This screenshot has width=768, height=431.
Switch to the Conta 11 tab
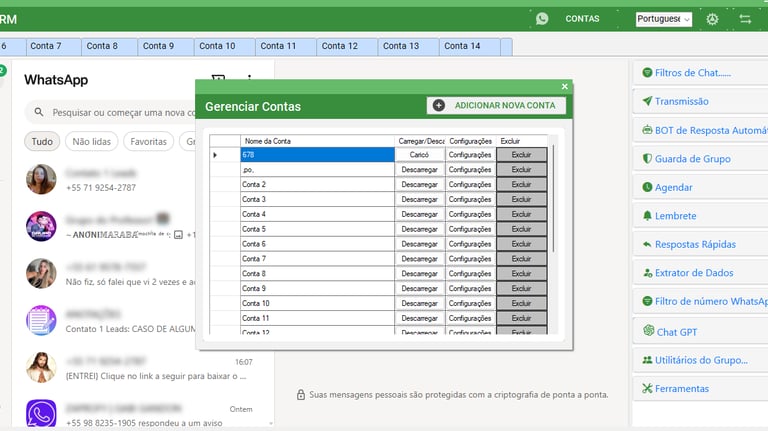pos(286,46)
